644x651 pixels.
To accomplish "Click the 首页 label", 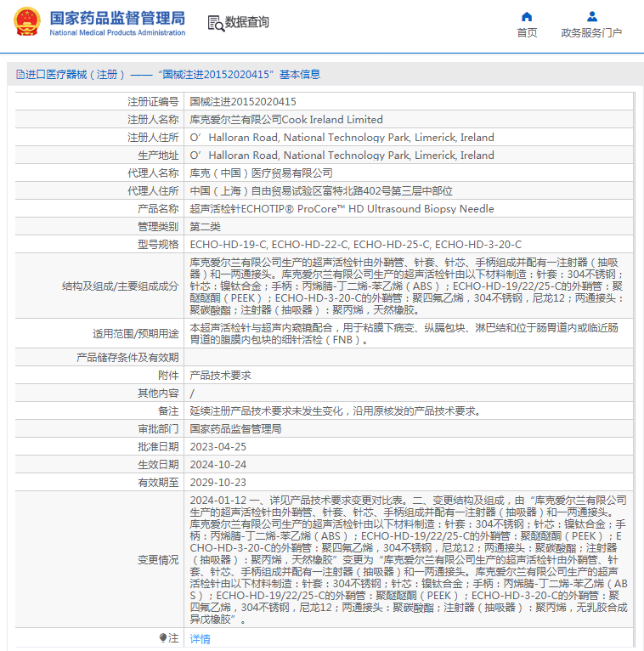I will coord(527,33).
